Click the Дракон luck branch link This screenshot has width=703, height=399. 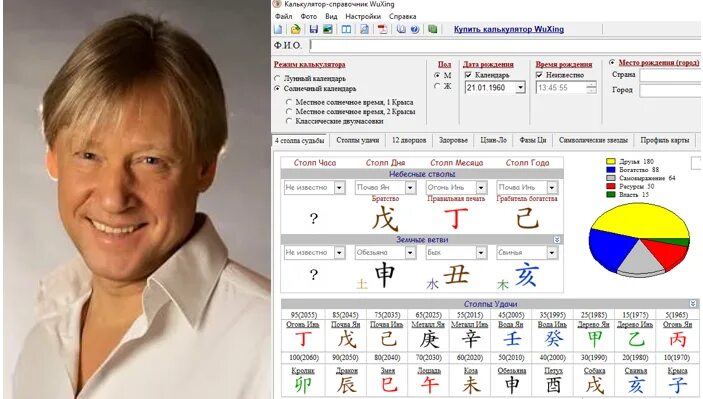[347, 370]
